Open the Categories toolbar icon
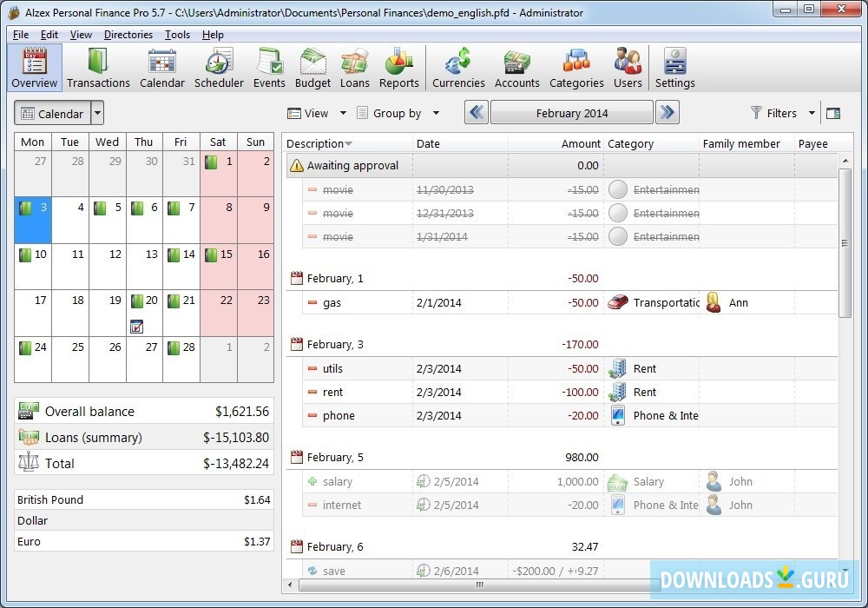The width and height of the screenshot is (868, 608). coord(576,68)
